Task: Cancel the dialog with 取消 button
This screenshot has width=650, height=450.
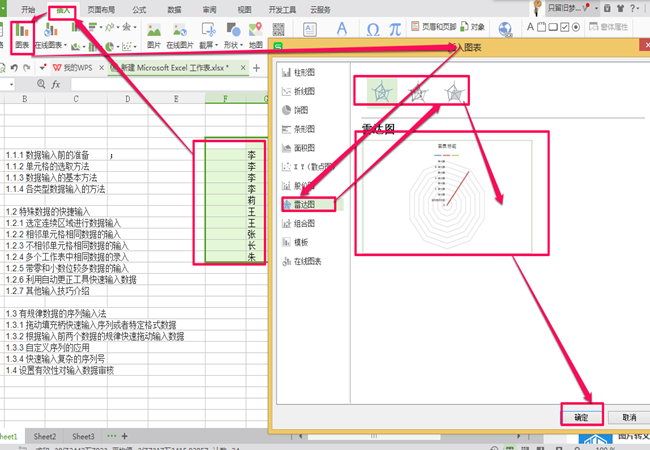Action: (629, 417)
